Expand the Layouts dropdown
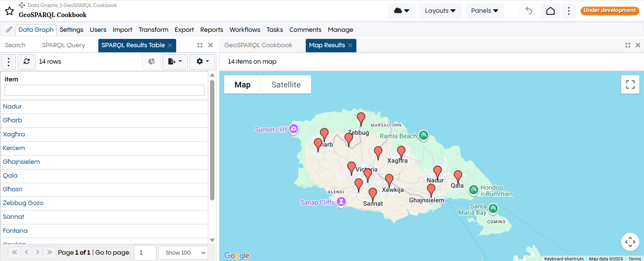This screenshot has height=261, width=644. 440,11
